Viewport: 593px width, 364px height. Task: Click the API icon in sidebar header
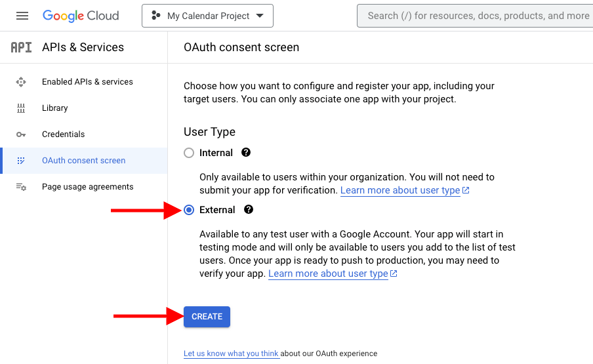tap(21, 47)
